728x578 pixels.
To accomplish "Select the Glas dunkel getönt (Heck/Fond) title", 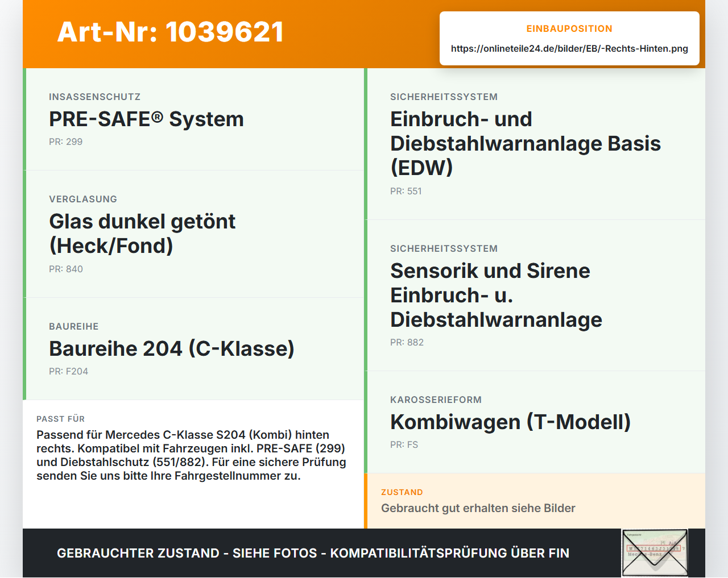I will point(142,234).
